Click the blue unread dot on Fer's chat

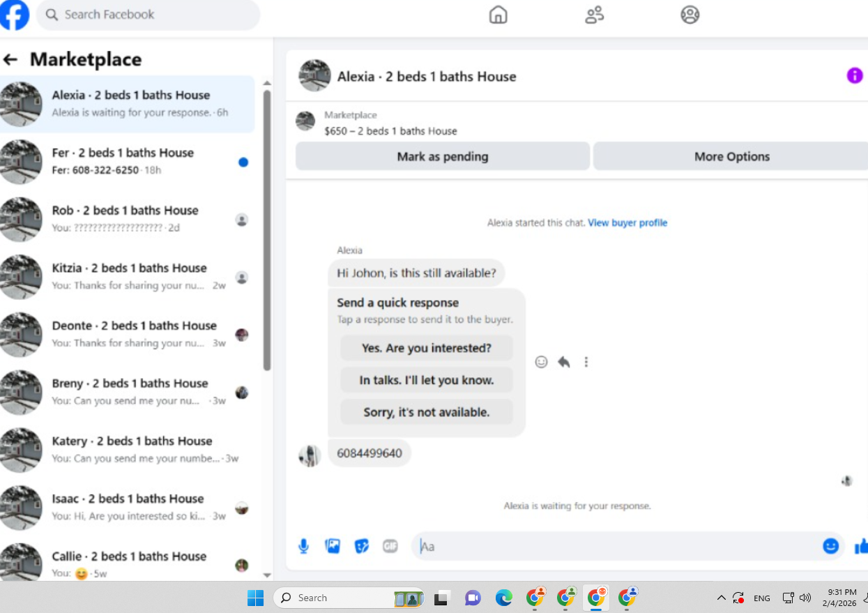243,162
